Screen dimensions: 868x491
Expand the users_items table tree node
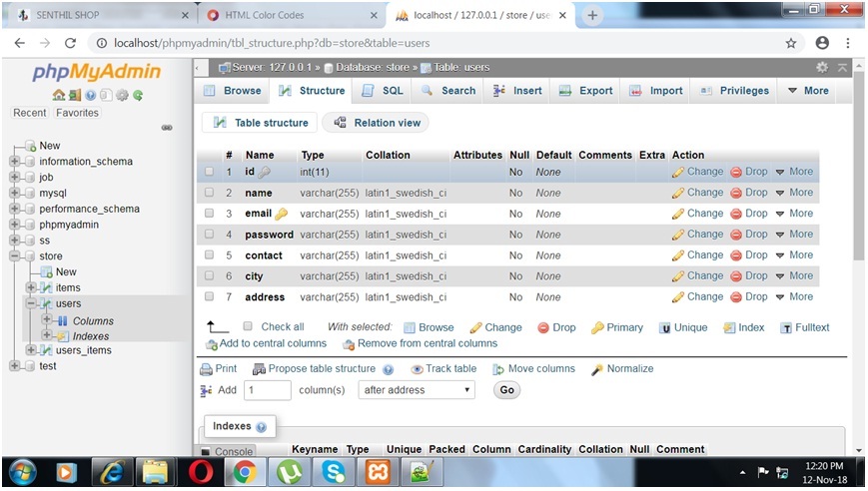[31, 350]
